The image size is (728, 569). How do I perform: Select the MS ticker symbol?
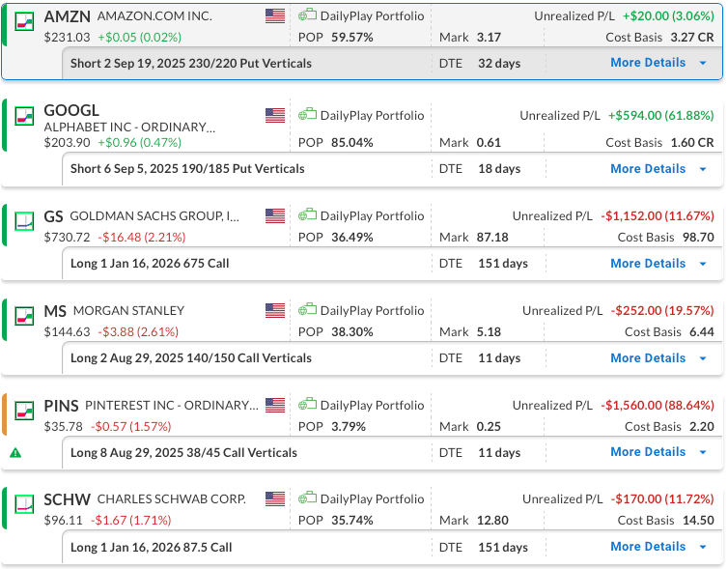click(x=55, y=311)
